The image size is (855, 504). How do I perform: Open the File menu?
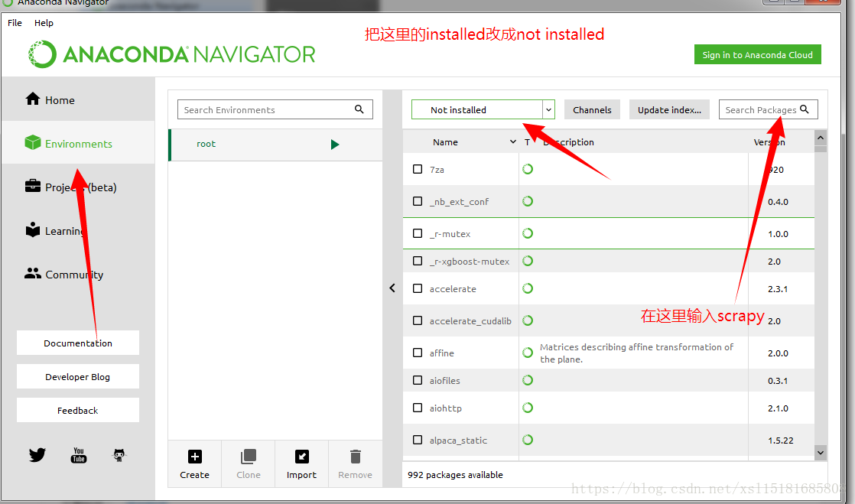point(15,23)
